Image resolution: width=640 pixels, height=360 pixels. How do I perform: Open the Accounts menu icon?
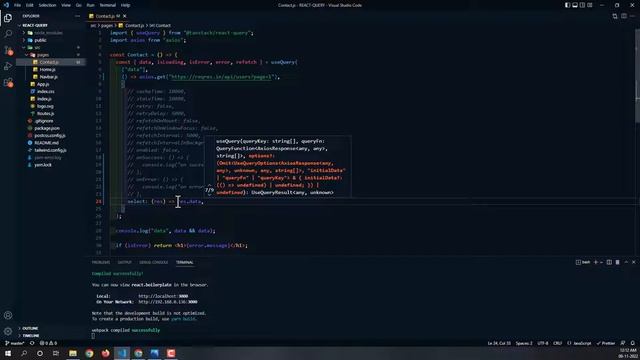tap(8, 315)
